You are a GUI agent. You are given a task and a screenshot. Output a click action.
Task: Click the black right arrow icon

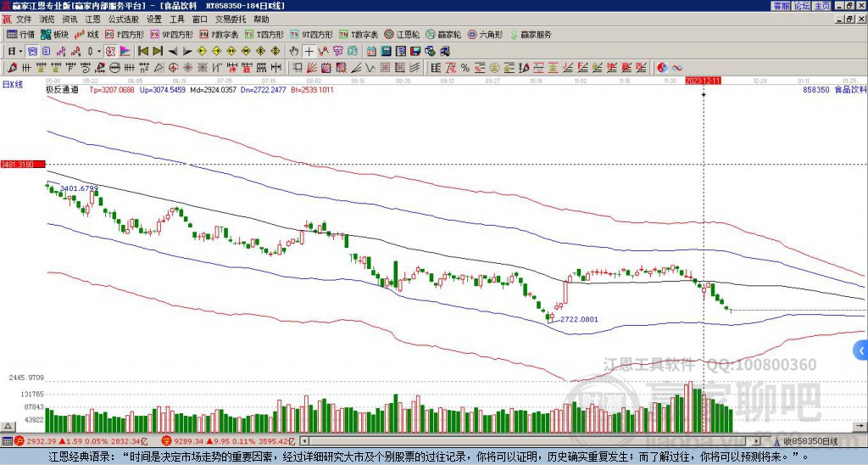(x=187, y=52)
